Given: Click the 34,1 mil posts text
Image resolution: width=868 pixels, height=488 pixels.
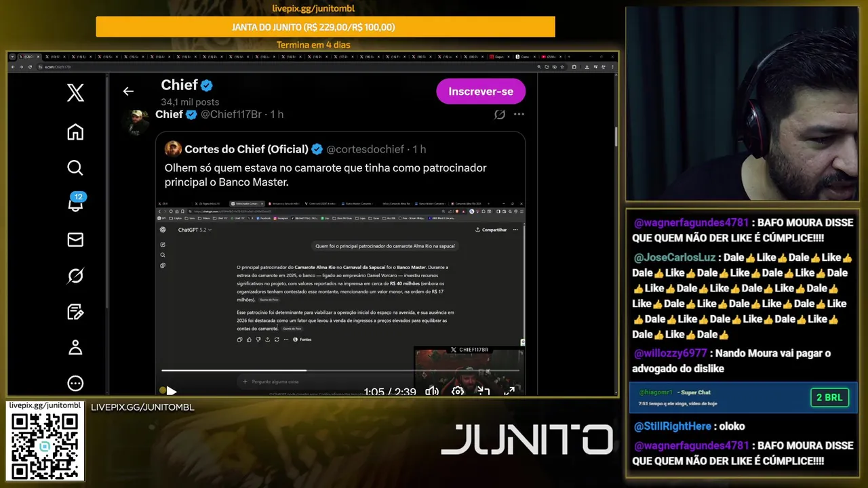Looking at the screenshot, I should point(190,102).
